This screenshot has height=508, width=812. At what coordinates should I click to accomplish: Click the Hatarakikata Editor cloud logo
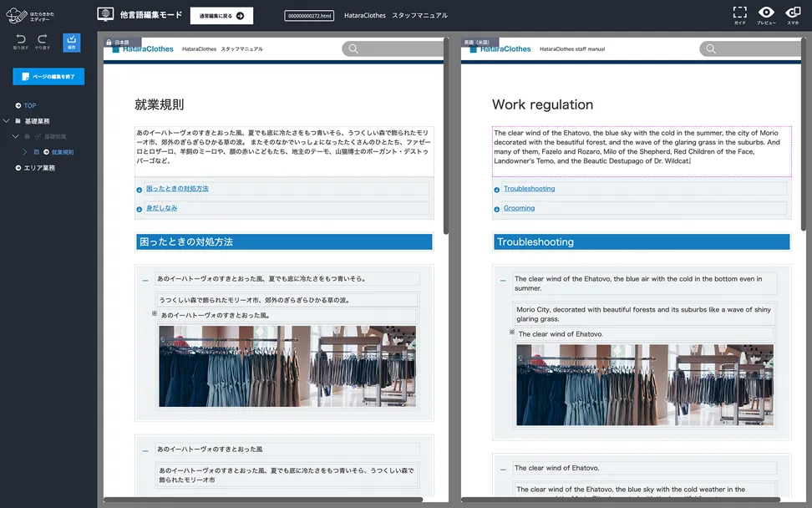17,15
